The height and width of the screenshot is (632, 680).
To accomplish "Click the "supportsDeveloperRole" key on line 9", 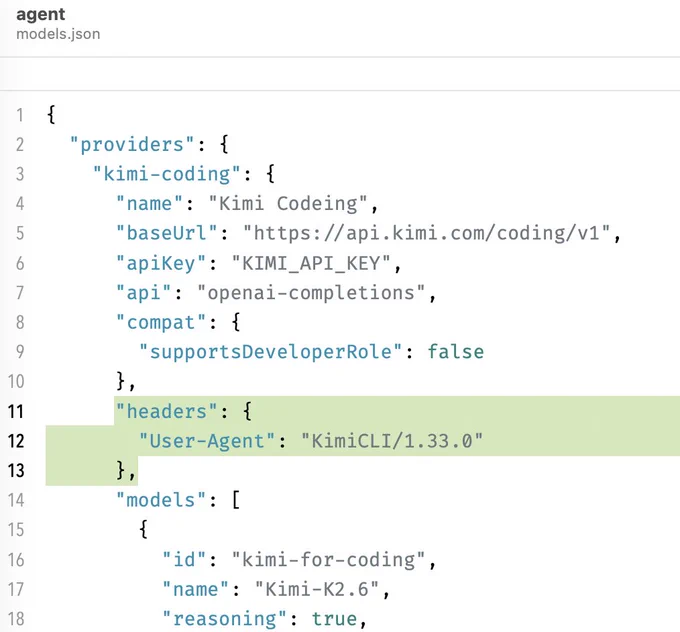I will (271, 352).
